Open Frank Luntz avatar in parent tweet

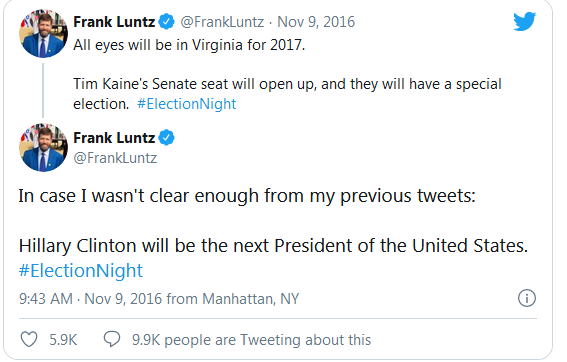(43, 33)
